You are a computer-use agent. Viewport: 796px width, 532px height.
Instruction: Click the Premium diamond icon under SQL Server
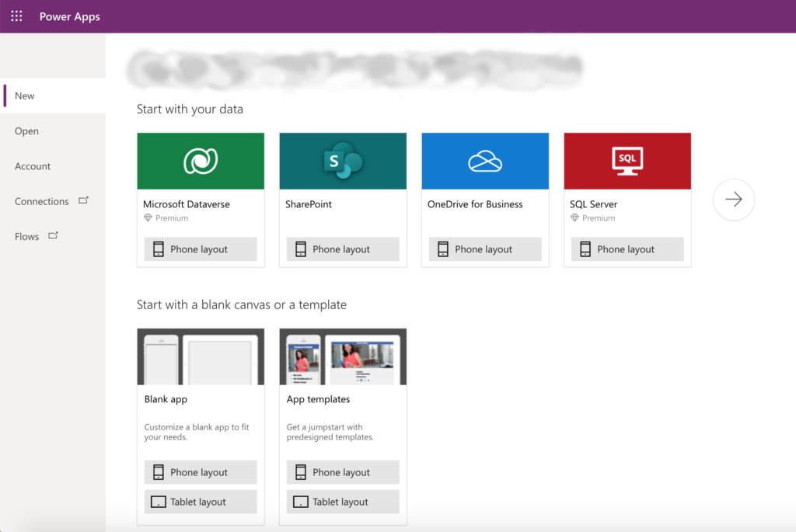click(x=574, y=218)
